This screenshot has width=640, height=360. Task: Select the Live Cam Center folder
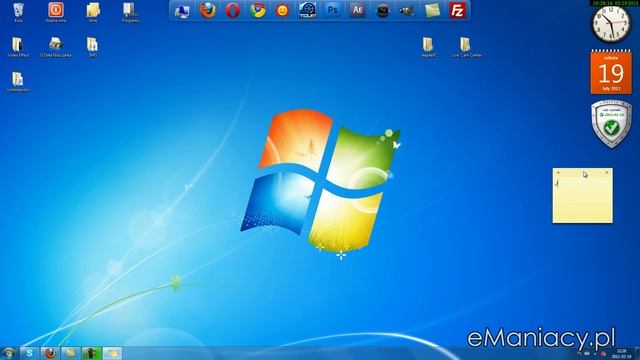(466, 47)
